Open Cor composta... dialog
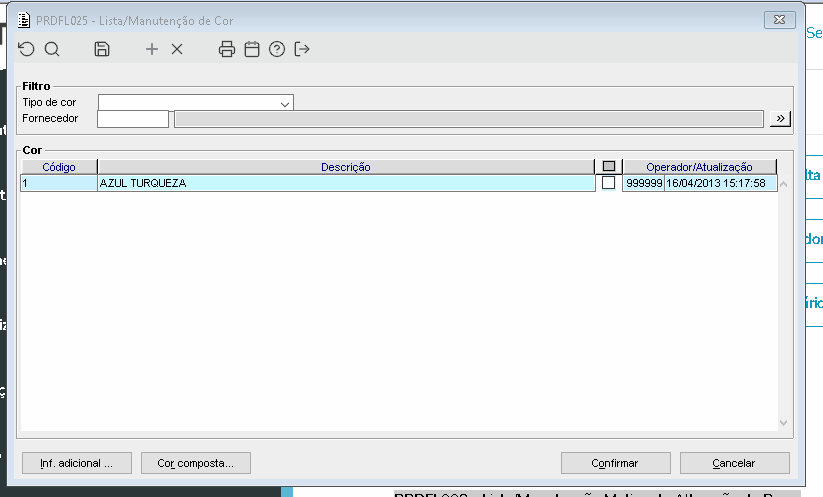 196,463
